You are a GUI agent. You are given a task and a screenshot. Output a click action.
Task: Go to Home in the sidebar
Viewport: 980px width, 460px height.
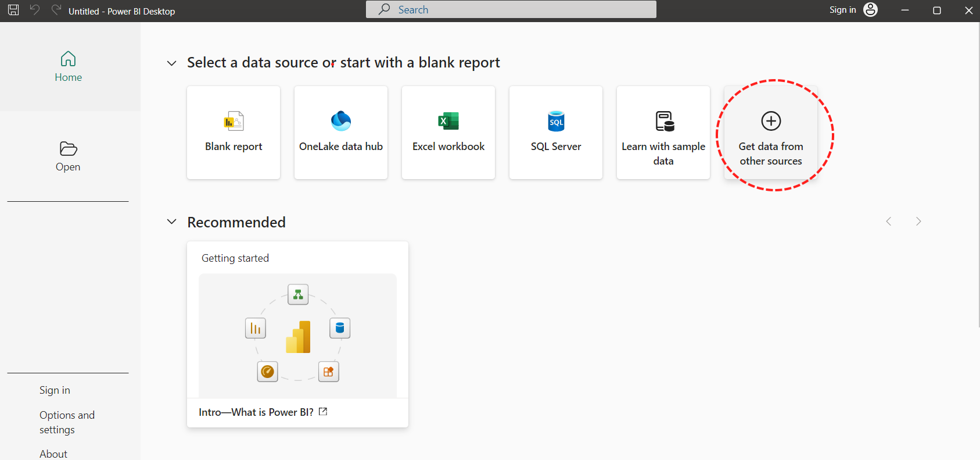[x=69, y=67]
